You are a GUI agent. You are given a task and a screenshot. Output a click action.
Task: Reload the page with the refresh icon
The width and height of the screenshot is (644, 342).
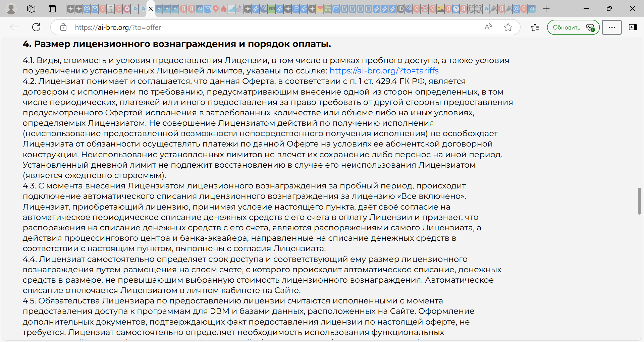(x=36, y=27)
